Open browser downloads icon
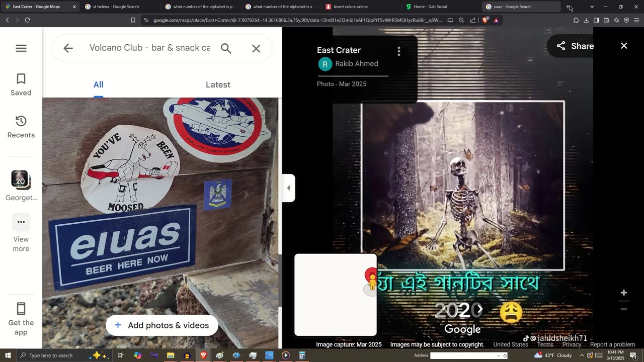This screenshot has width=644, height=362. pos(586,20)
